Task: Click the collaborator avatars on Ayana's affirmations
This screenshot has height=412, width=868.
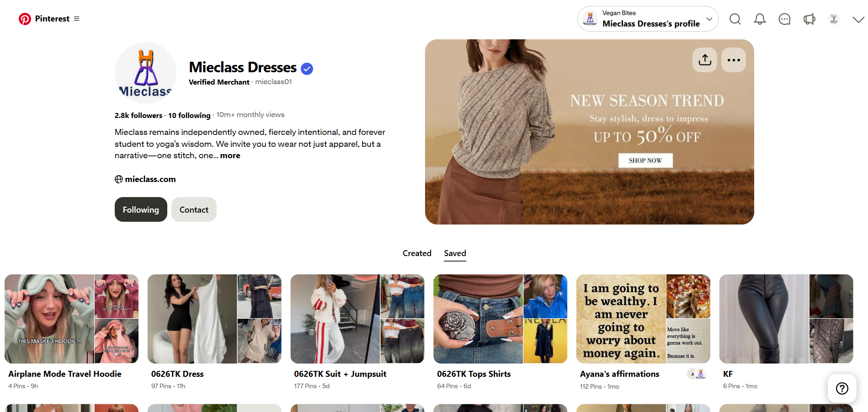Action: (697, 374)
